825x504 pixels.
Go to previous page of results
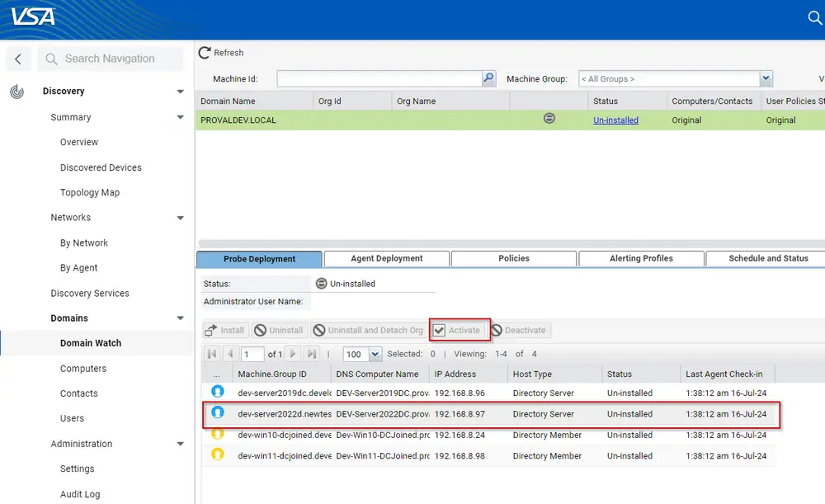pyautogui.click(x=230, y=354)
